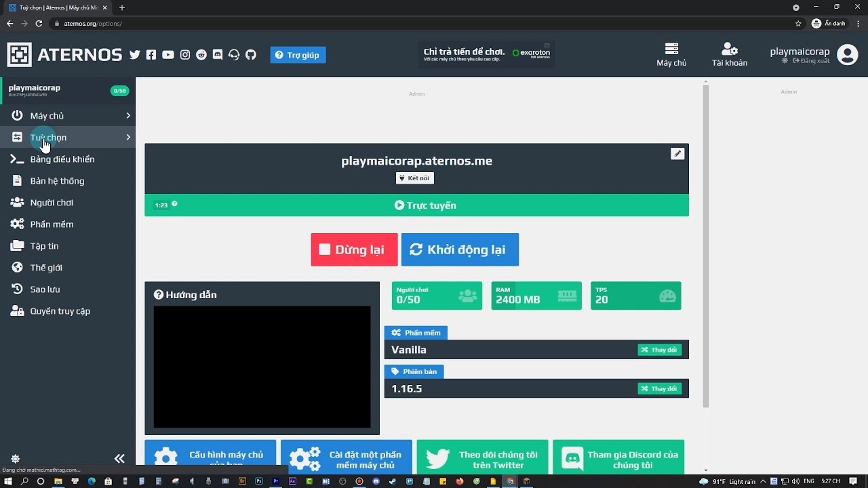Image resolution: width=868 pixels, height=488 pixels.
Task: Click playmaicorap.aternos.me server address
Action: (x=416, y=161)
